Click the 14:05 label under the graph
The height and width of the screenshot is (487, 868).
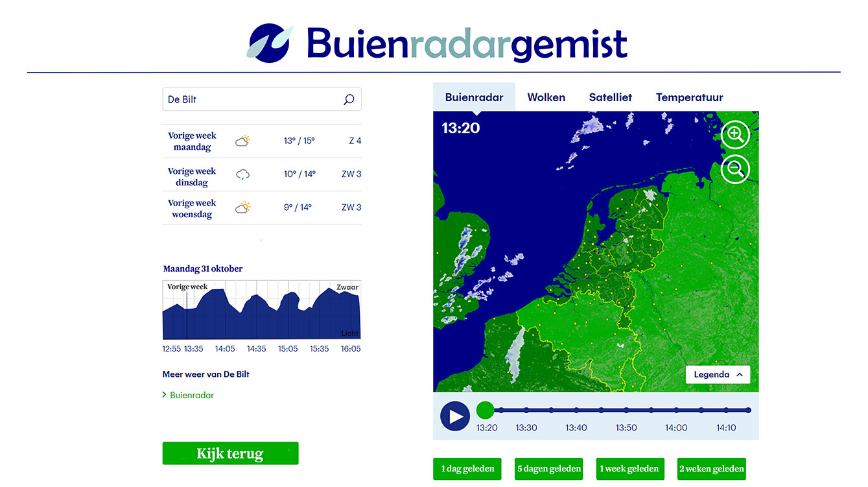coord(225,349)
